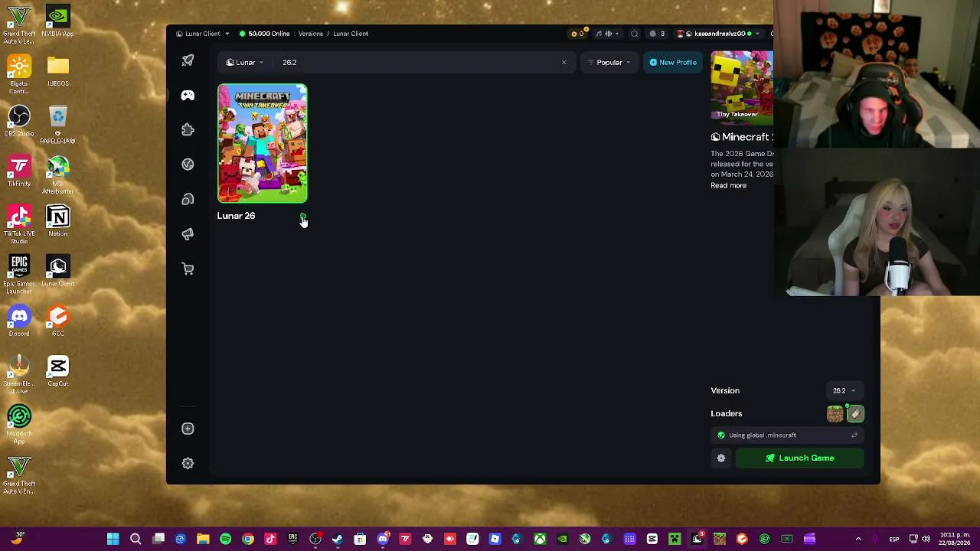The image size is (980, 551).
Task: Focus the search field containing 26.2
Action: (417, 63)
